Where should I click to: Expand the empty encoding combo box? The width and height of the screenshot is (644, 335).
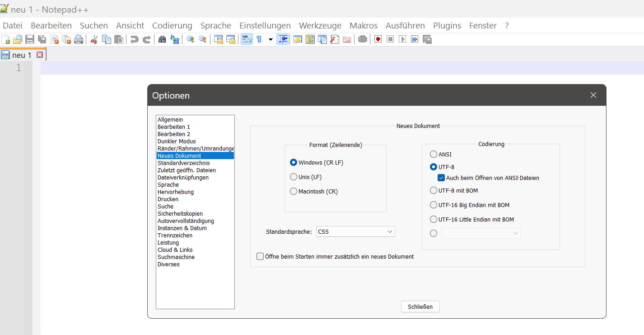(481, 233)
